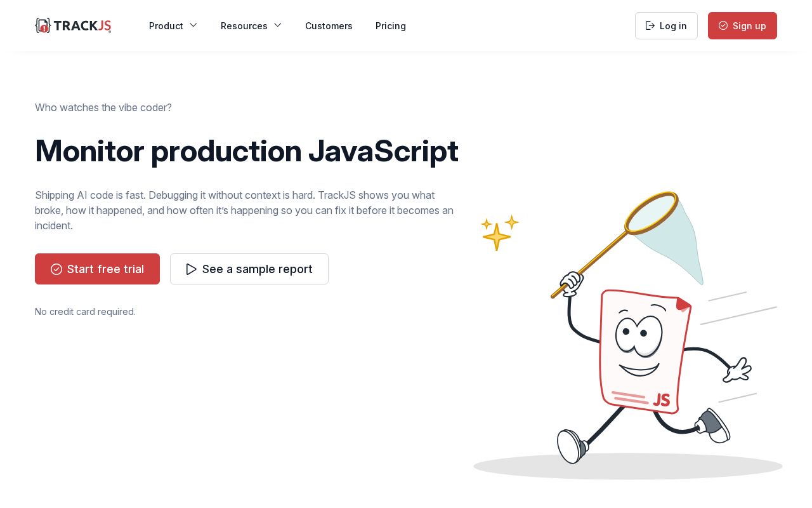Screen dimensions: 812x508
Task: Click the Log in button
Action: 666,25
